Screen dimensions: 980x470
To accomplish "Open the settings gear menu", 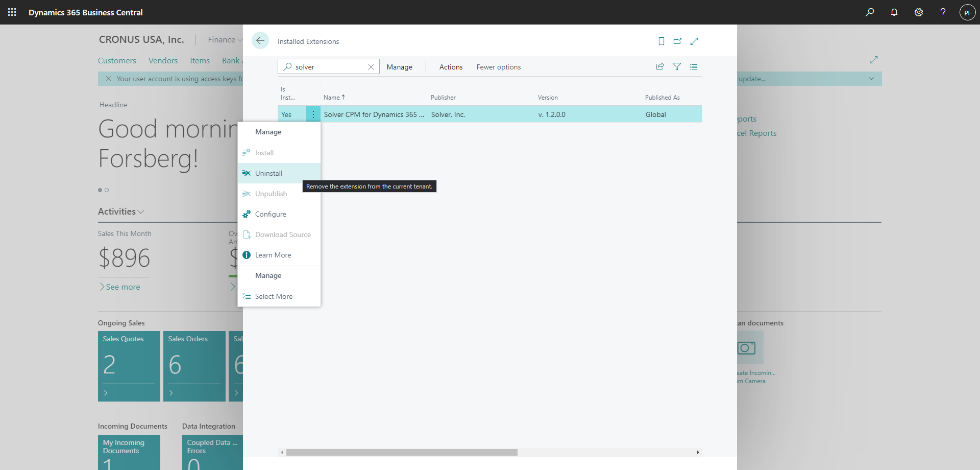I will [x=919, y=12].
